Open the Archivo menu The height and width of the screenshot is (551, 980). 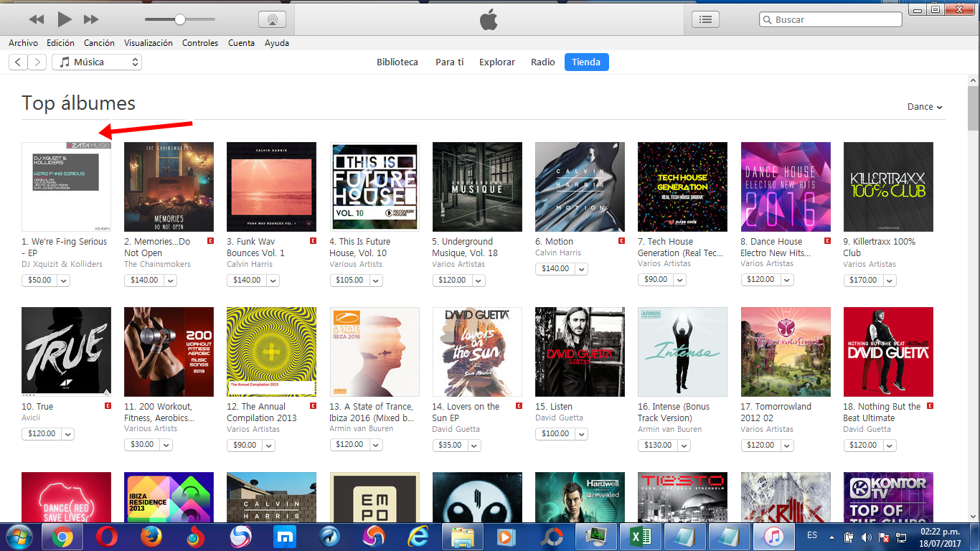24,43
